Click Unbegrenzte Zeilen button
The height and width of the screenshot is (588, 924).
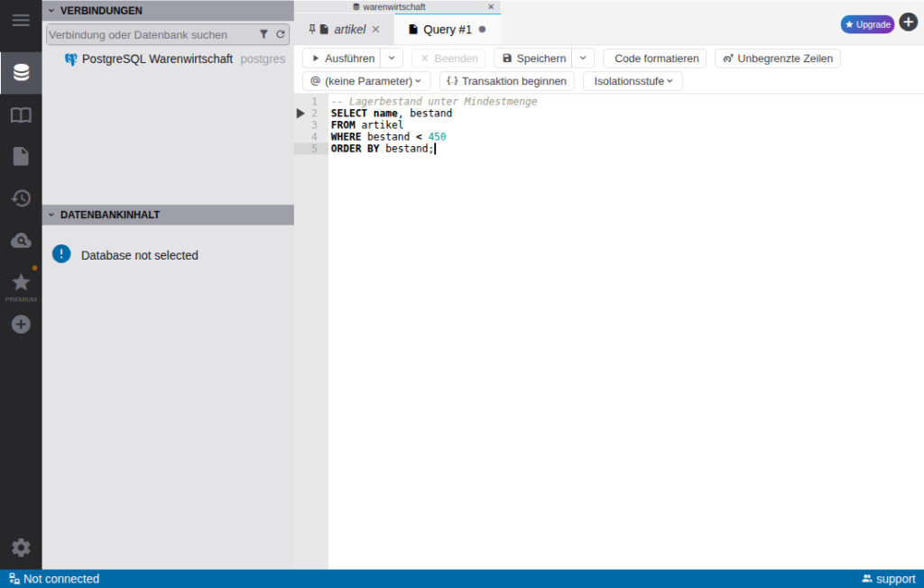(x=778, y=59)
